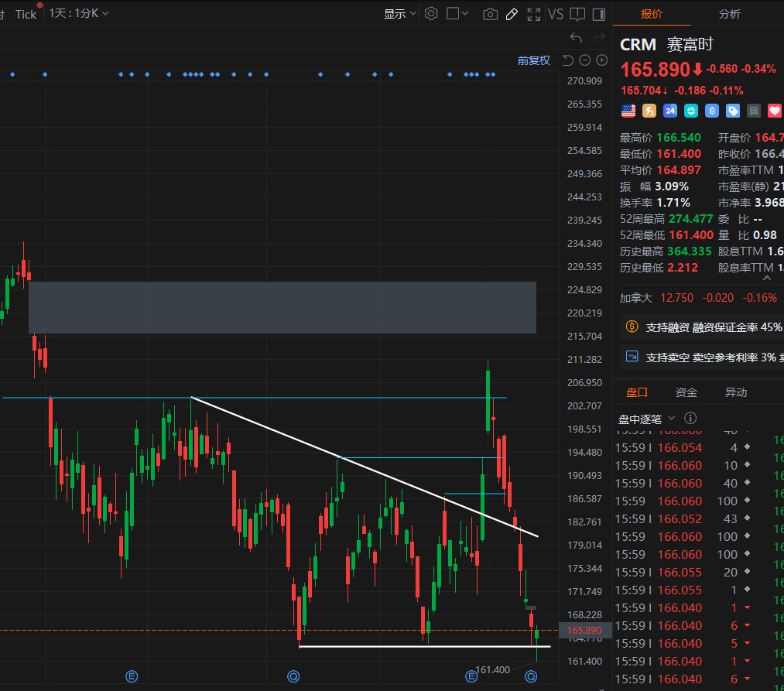Add CRM to favorites with heart icon

(x=775, y=111)
